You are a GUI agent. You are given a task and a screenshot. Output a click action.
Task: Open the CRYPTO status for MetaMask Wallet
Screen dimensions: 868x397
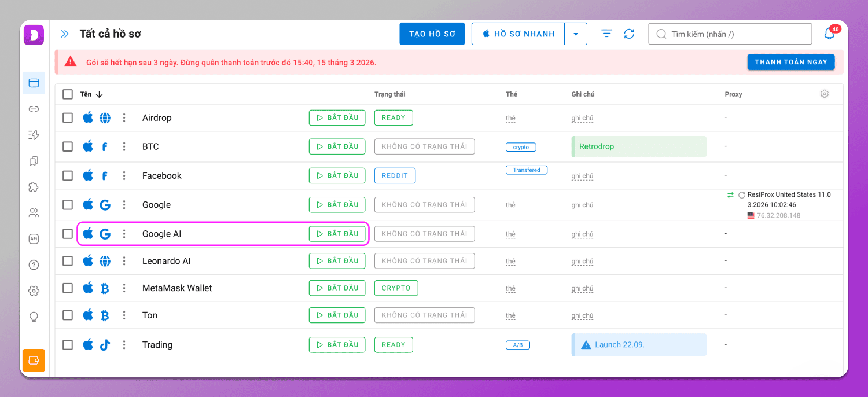point(396,288)
